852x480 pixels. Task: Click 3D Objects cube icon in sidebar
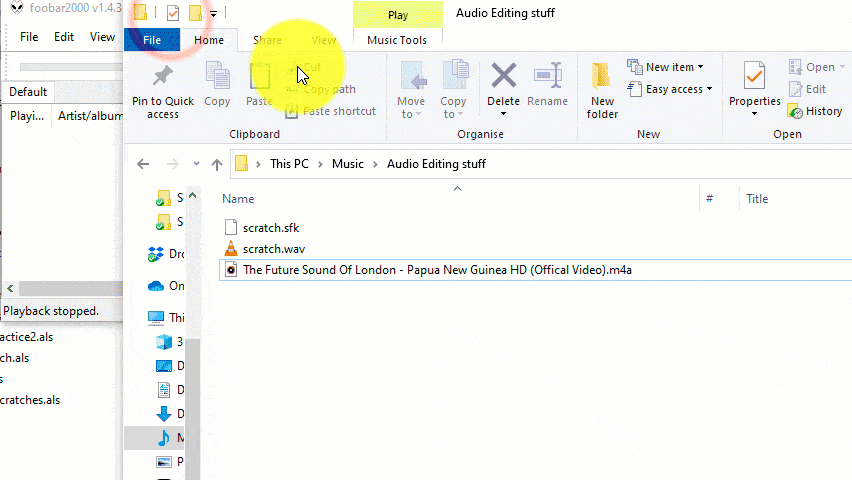click(x=164, y=341)
